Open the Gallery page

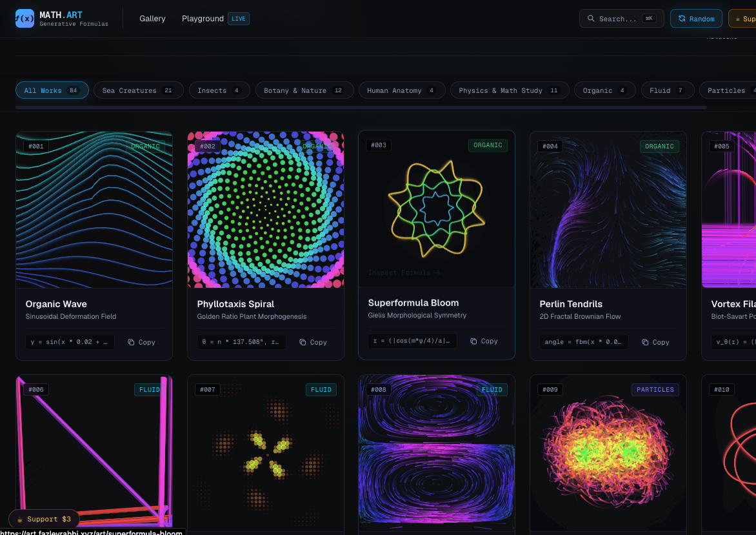coord(152,18)
